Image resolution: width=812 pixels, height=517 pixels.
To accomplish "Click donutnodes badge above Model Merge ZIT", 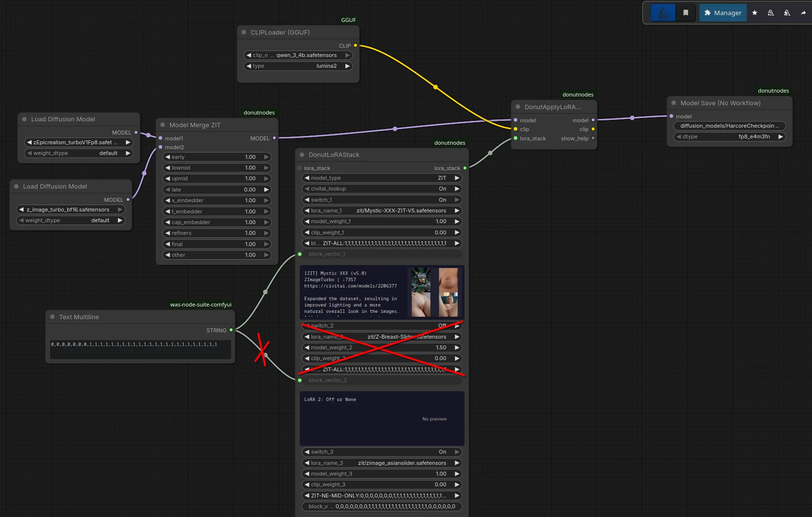I will pyautogui.click(x=259, y=113).
